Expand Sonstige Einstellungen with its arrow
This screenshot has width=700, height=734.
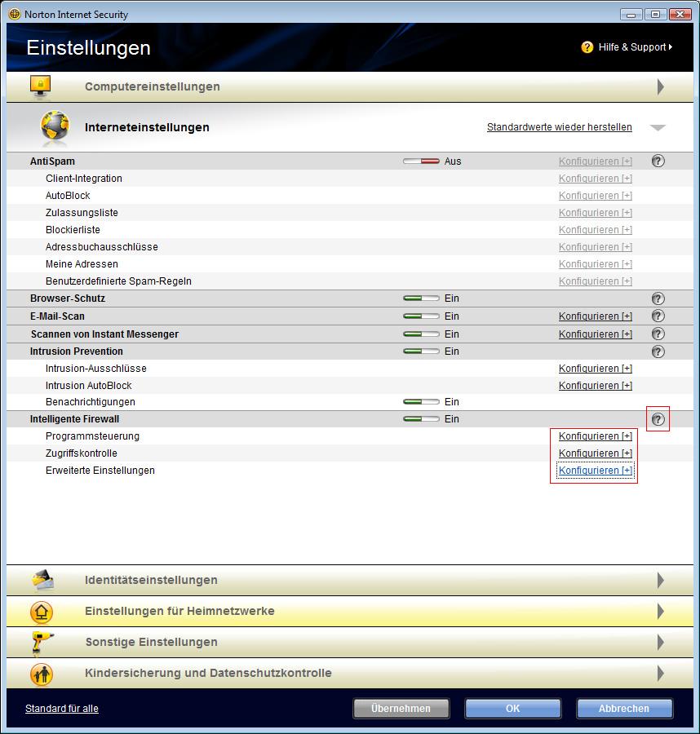pos(660,642)
